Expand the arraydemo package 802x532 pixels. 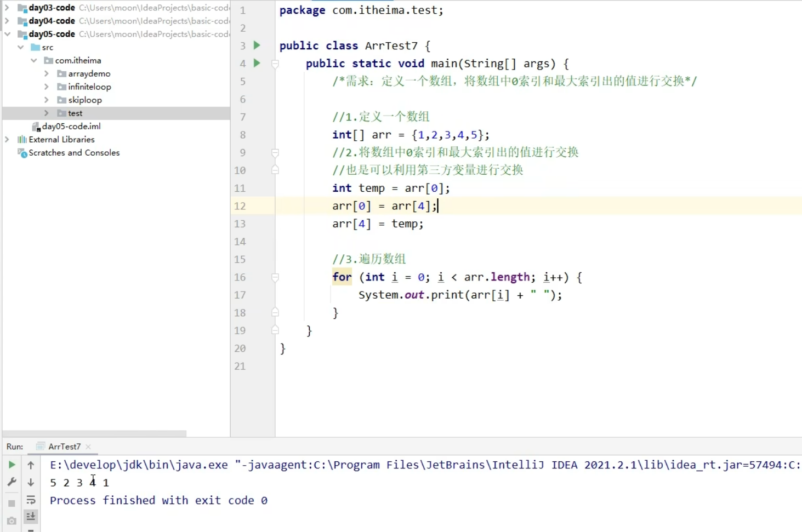click(46, 73)
